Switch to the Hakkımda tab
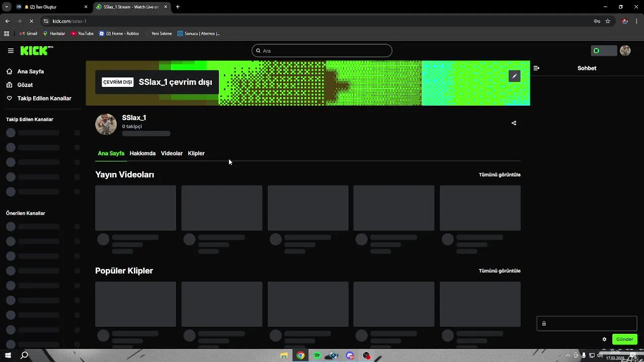The height and width of the screenshot is (362, 644). point(142,153)
